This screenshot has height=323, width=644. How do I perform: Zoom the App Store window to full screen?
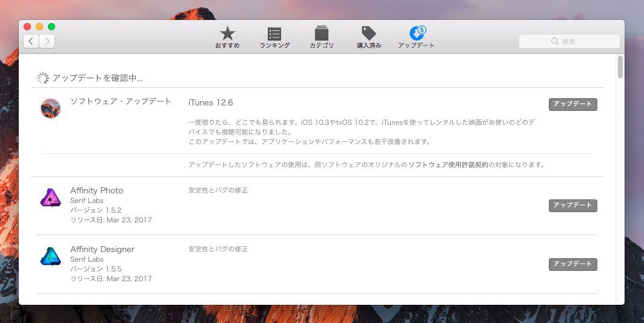coord(51,27)
